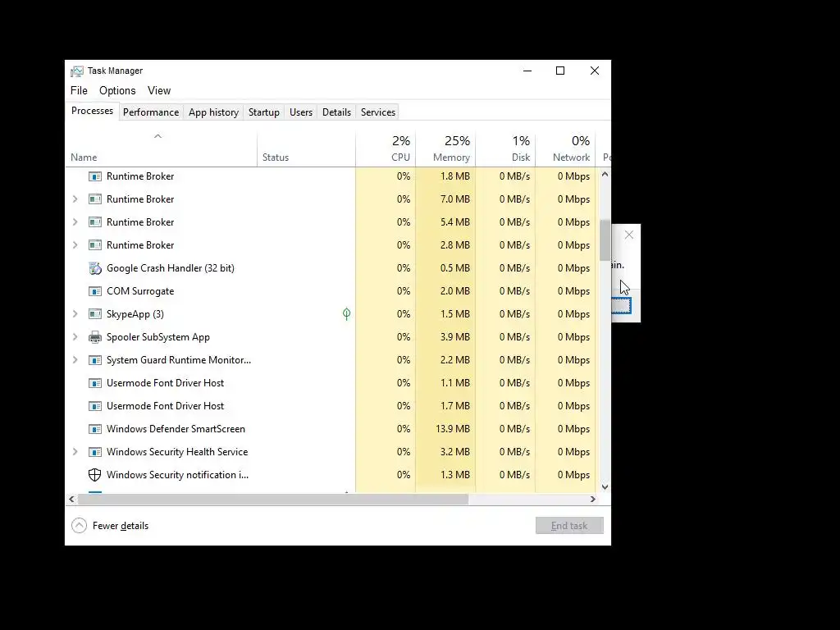This screenshot has height=630, width=840.
Task: Click the Windows Security Health Service icon
Action: coord(95,452)
